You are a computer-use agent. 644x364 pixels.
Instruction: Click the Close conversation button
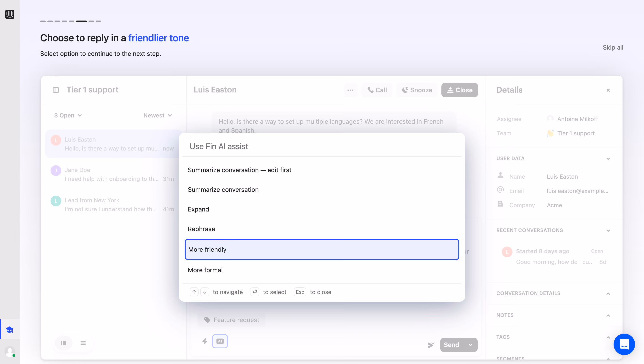click(460, 90)
